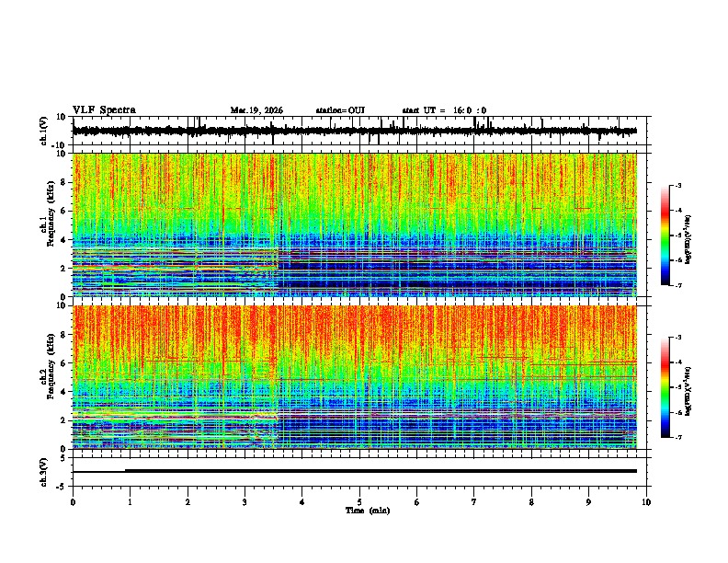
Task: Click the ch.1 frequency spectrogram panel
Action: 355,224
